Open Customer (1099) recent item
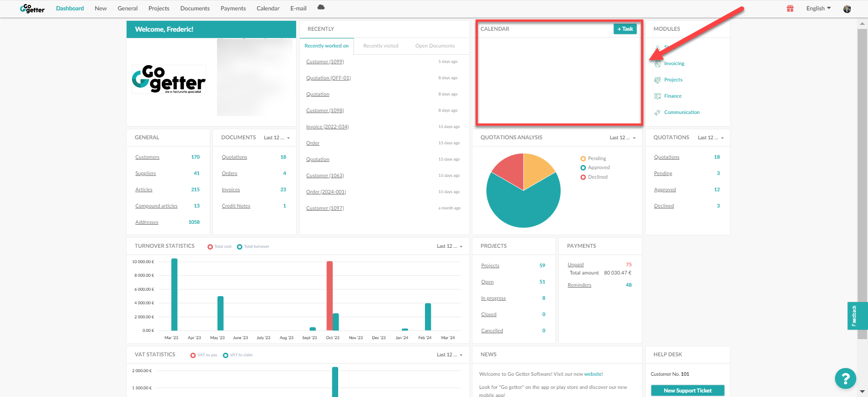 click(x=325, y=62)
